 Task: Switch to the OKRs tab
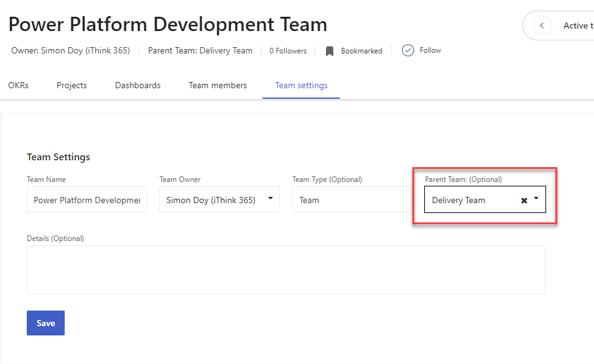coord(18,85)
